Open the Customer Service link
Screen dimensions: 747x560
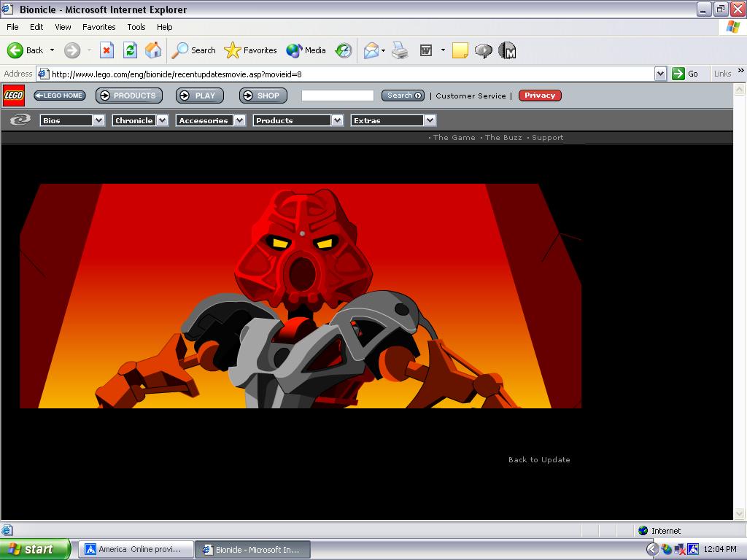coord(471,96)
